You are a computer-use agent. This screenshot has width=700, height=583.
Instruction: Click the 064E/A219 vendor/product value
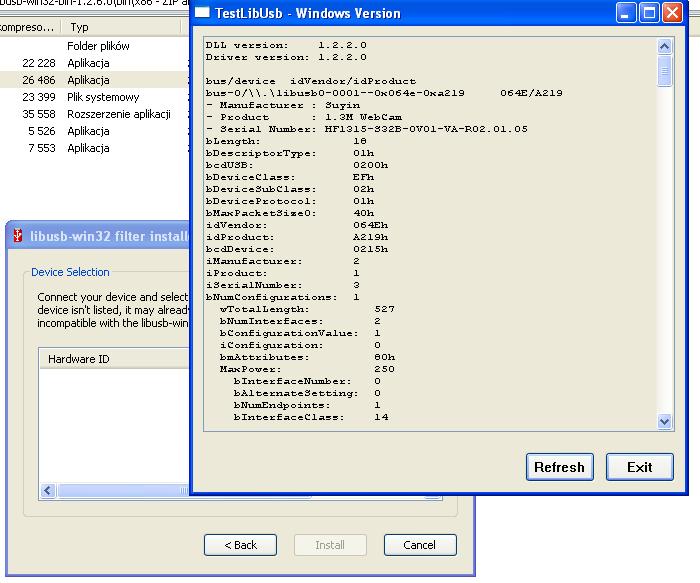pyautogui.click(x=531, y=93)
